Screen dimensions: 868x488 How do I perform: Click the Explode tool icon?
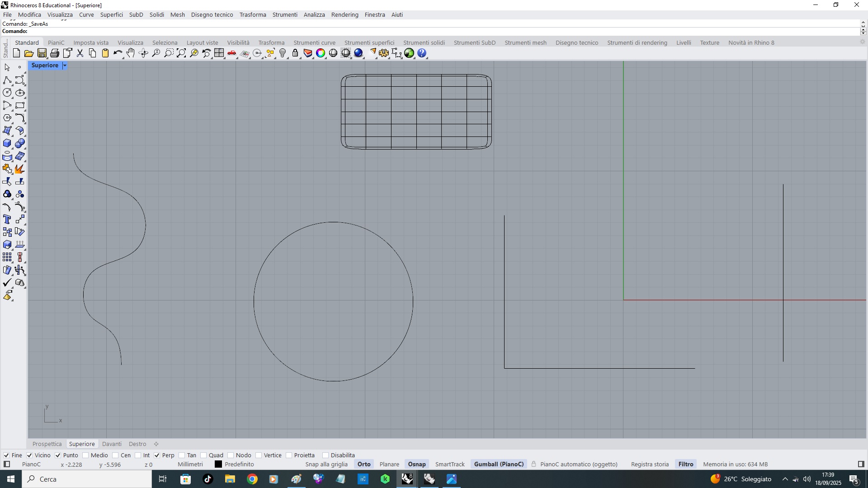tap(20, 169)
